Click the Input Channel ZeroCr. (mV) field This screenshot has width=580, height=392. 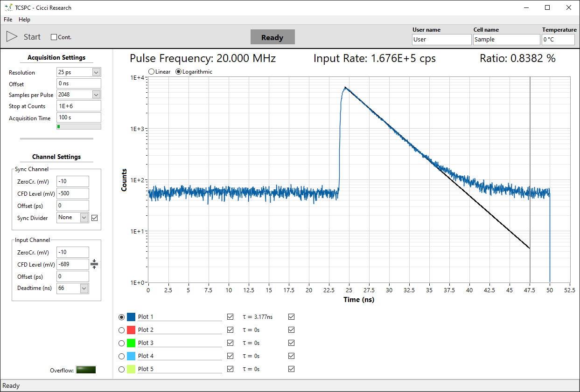click(x=73, y=252)
